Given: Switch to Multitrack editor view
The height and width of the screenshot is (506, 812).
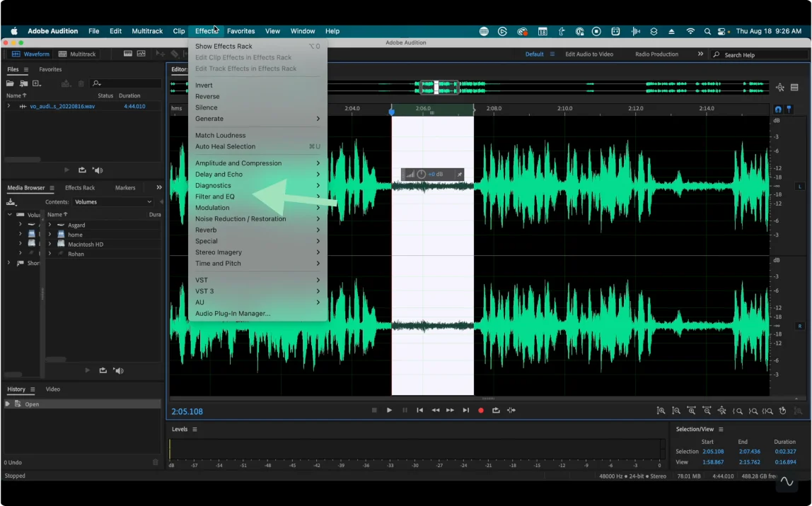Looking at the screenshot, I should point(77,54).
